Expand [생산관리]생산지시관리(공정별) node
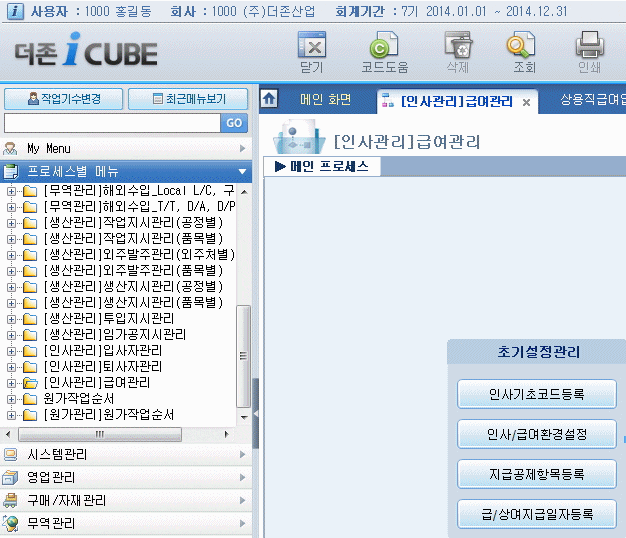Image resolution: width=626 pixels, height=538 pixels. tap(11, 287)
